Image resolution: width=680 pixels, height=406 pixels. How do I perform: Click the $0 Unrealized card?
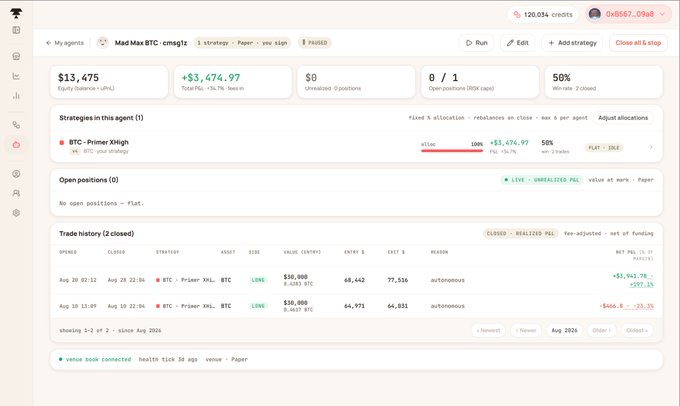point(356,82)
